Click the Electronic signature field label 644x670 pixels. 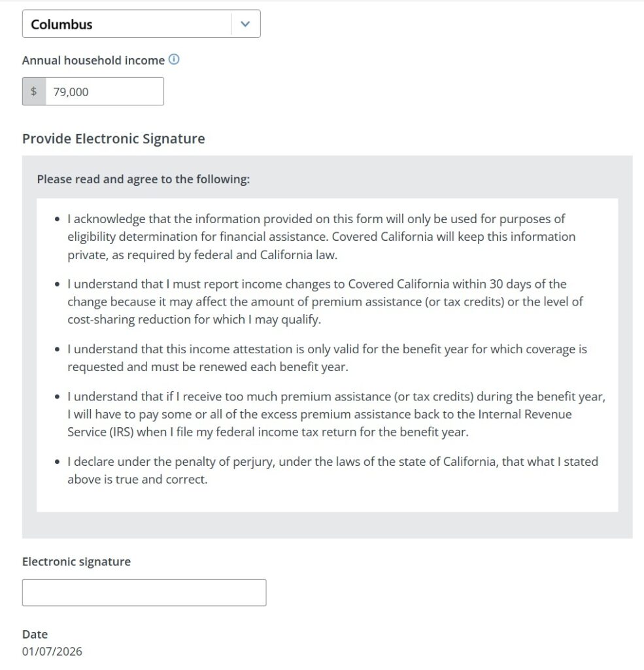tap(76, 561)
